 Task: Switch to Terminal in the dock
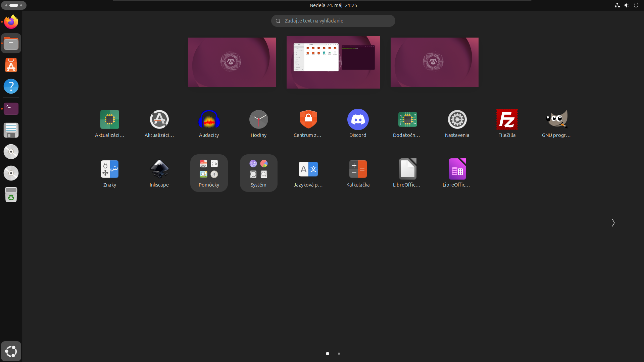tap(11, 108)
